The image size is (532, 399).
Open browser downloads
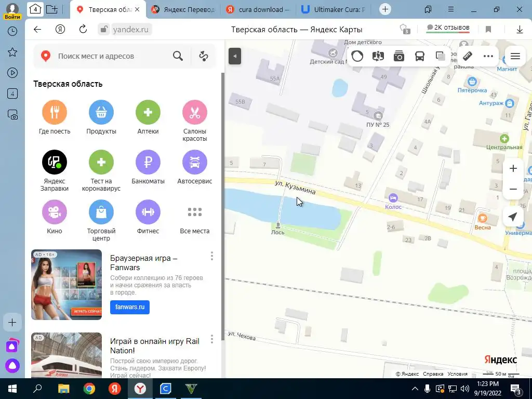coord(520,30)
